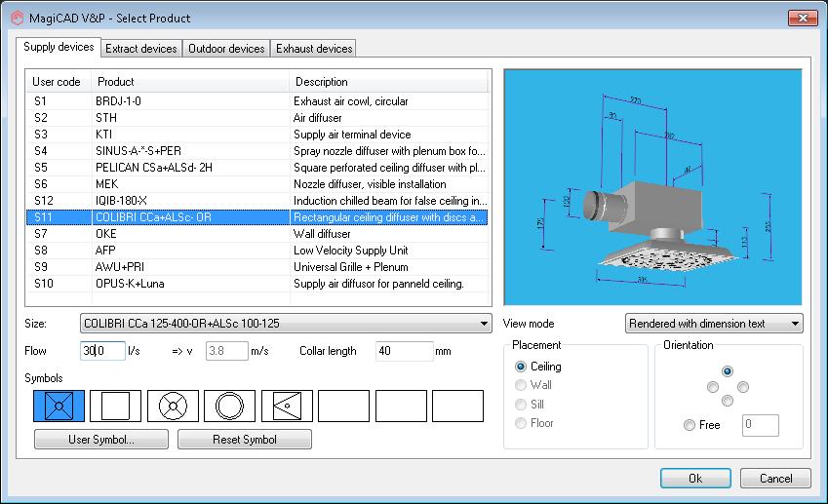Screen dimensions: 828x504
Task: Click 'Universal Grille + Plenum' description
Action: 351,267
